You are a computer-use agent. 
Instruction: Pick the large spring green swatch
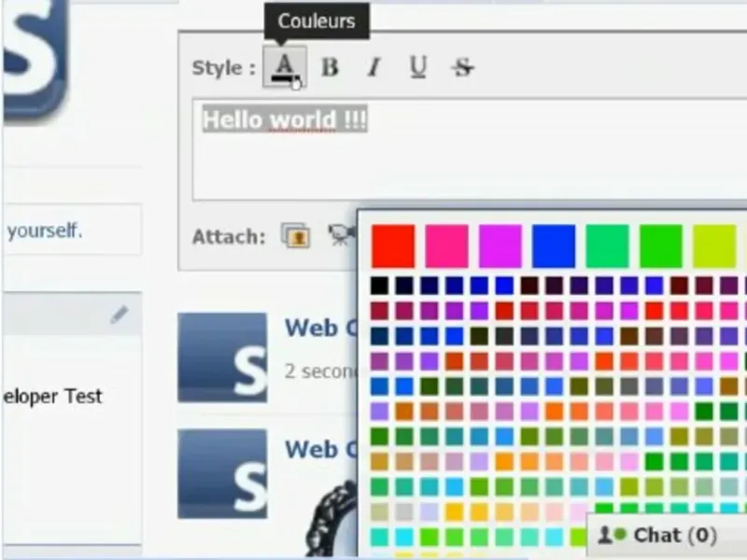pyautogui.click(x=608, y=246)
